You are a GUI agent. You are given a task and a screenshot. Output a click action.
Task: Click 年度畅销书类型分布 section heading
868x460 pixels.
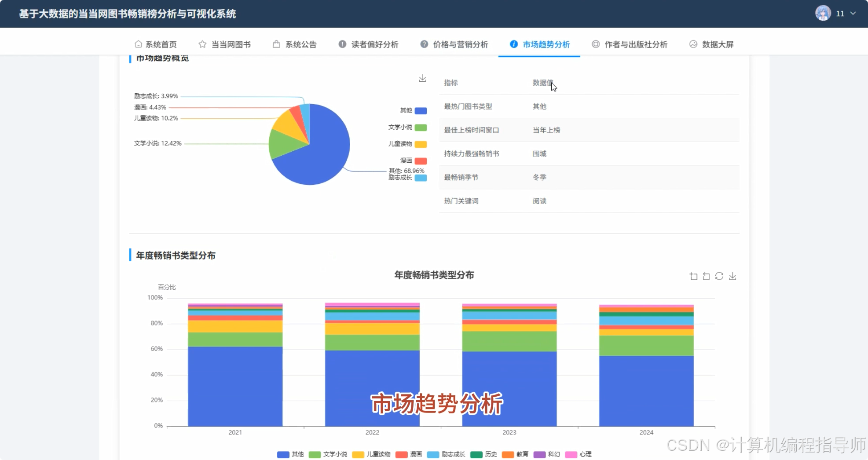click(x=176, y=256)
